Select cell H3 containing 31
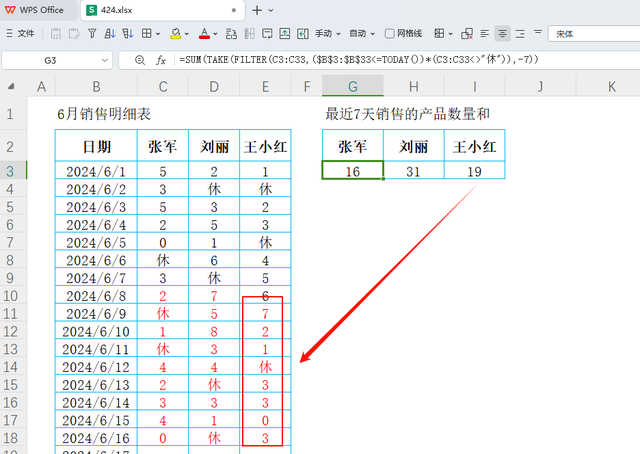This screenshot has width=640, height=454. click(x=413, y=171)
